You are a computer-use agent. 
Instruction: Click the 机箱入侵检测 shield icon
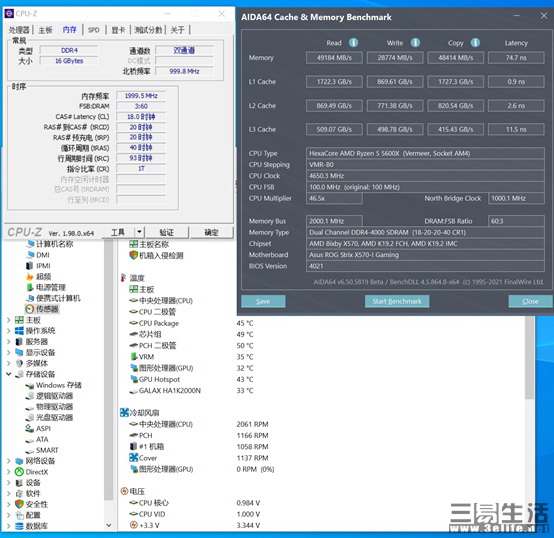(133, 255)
